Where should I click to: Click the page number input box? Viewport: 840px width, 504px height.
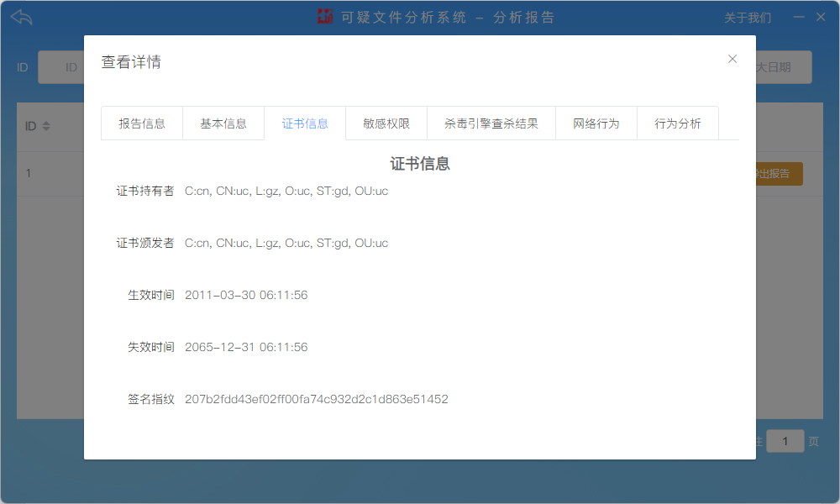tap(785, 441)
